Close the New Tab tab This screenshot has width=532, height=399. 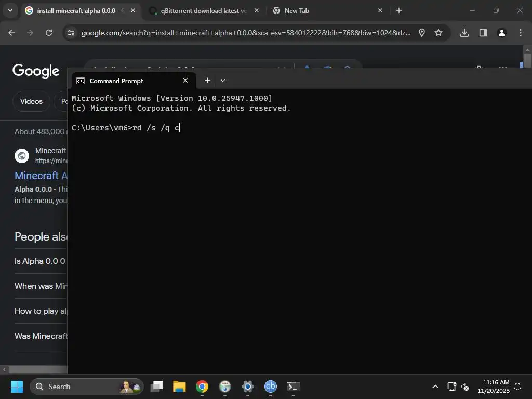[380, 10]
